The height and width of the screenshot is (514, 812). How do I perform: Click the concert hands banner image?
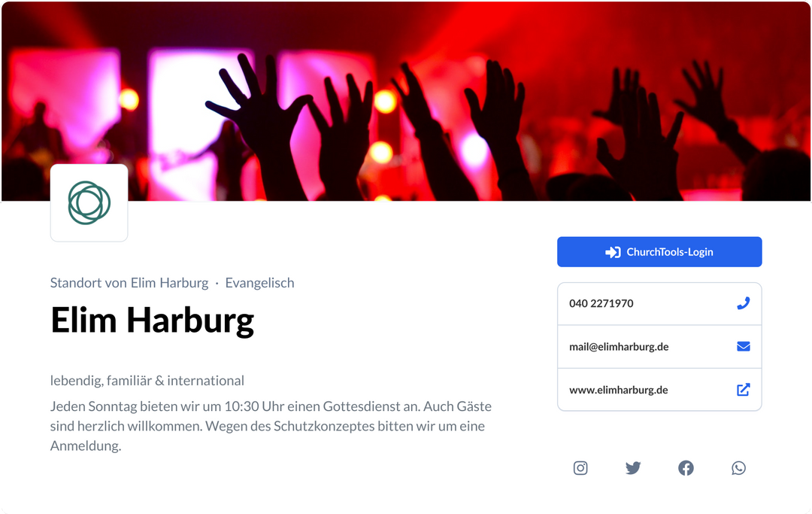[406, 101]
